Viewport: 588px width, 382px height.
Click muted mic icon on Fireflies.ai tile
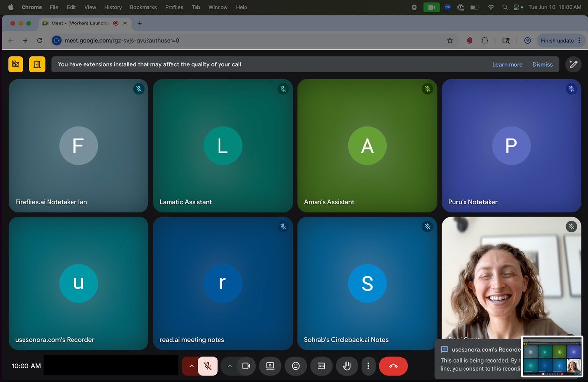coord(139,89)
